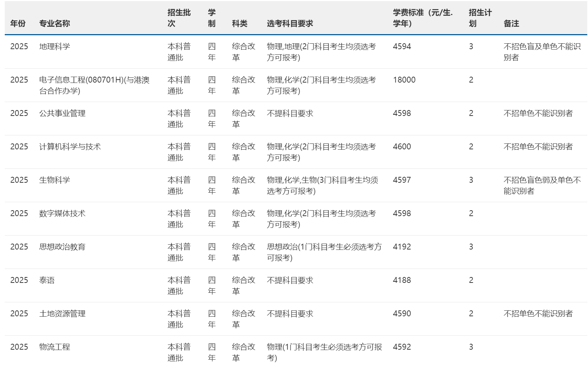588x368 pixels.
Task: Click the 专业名称 column header
Action: pyautogui.click(x=54, y=23)
